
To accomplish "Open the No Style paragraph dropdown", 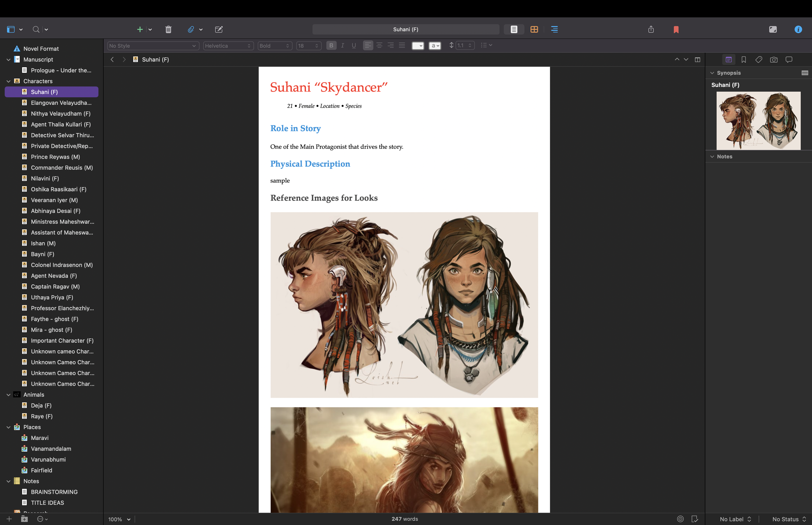I will [x=153, y=46].
